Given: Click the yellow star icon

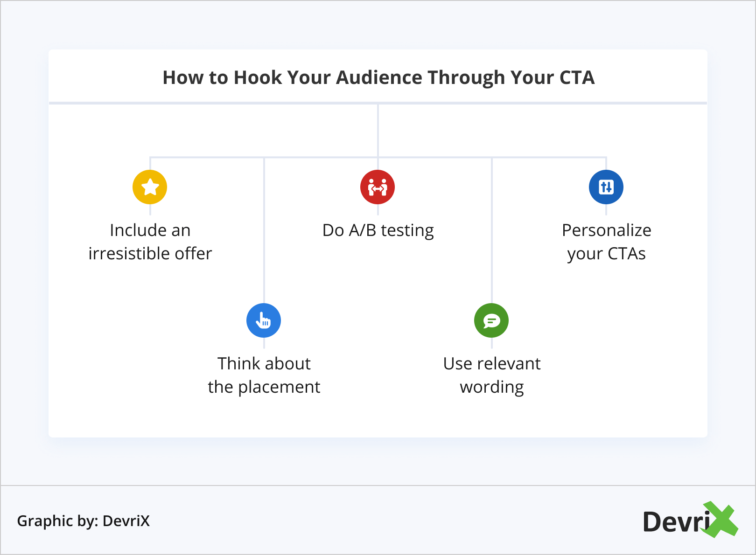Looking at the screenshot, I should [150, 187].
